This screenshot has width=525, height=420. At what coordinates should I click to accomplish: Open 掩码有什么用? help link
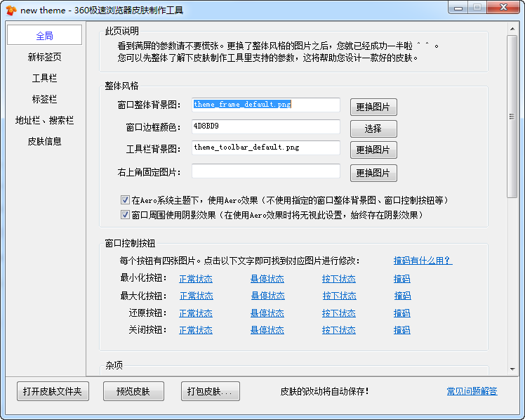(423, 261)
